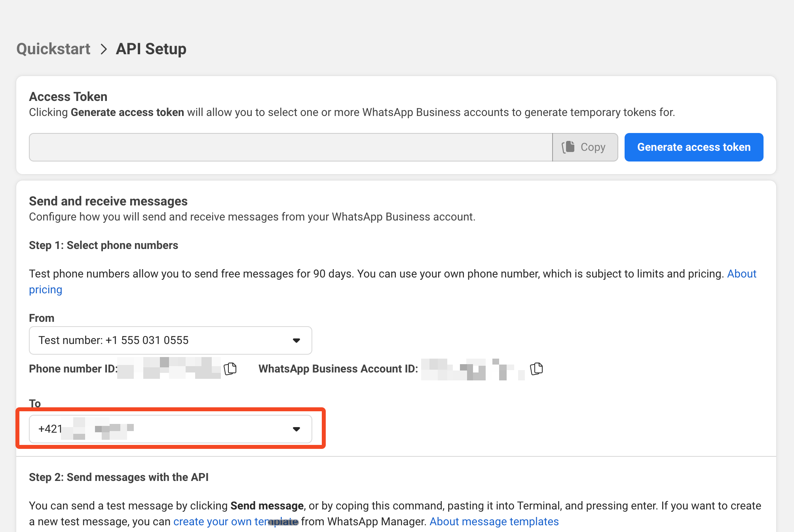
Task: Open About message templates link
Action: 494,521
